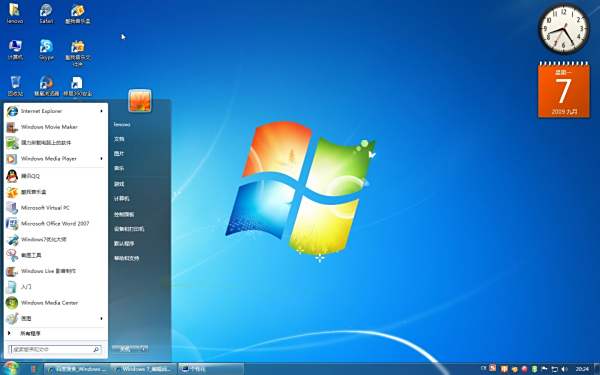Click Show desktop button at taskbar end
Image resolution: width=600 pixels, height=375 pixels.
(597, 369)
